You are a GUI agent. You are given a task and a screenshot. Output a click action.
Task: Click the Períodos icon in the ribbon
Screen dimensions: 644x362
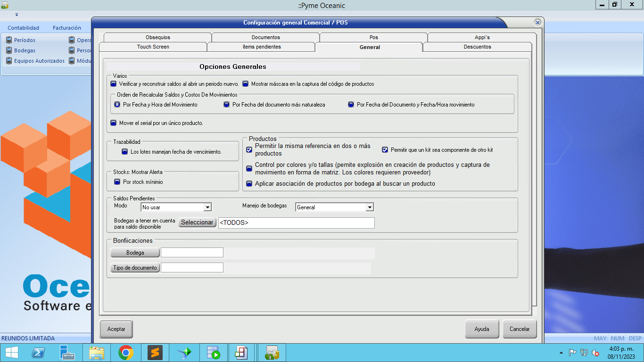pyautogui.click(x=9, y=40)
